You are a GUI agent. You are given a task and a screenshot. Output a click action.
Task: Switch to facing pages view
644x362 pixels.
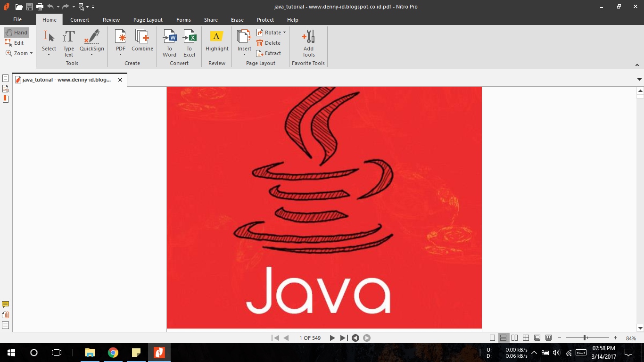point(515,338)
